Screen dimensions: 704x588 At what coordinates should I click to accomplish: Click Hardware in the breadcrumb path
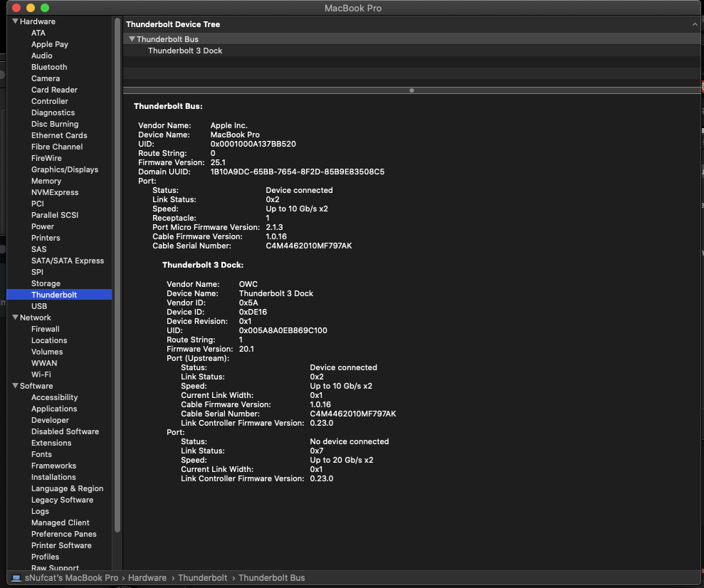(x=147, y=577)
